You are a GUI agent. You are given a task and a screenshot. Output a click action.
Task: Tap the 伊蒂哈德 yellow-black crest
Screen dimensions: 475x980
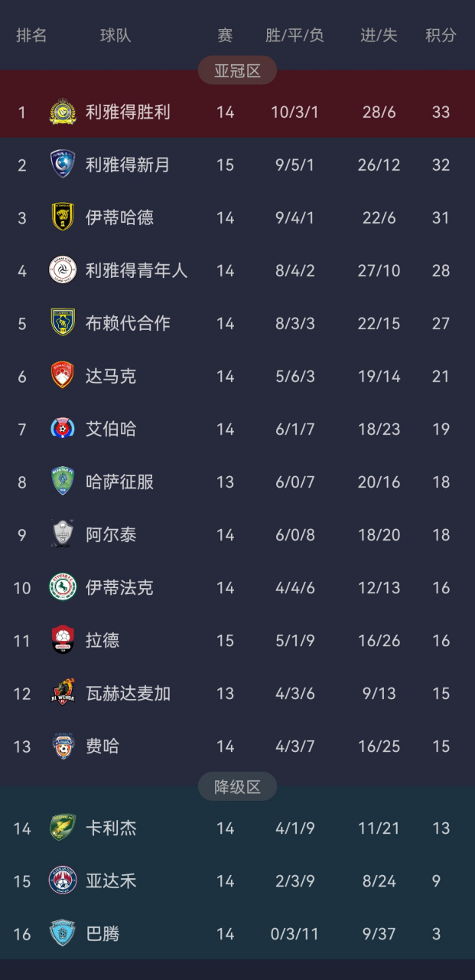[x=63, y=217]
